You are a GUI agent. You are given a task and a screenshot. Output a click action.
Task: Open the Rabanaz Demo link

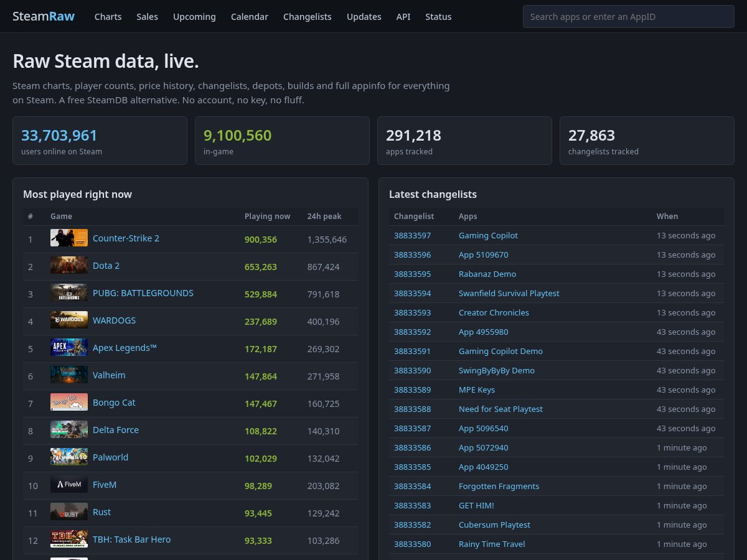(487, 274)
